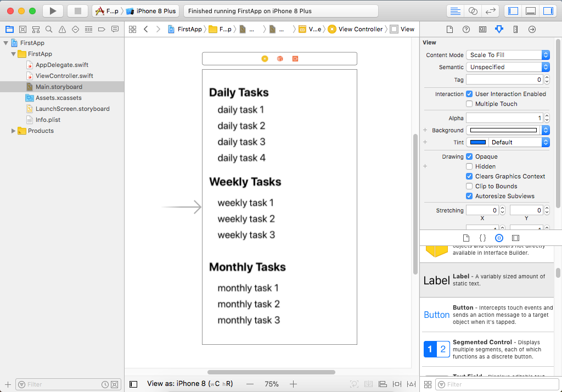The width and height of the screenshot is (562, 392).
Task: Uncheck User Interaction Enabled
Action: point(469,94)
